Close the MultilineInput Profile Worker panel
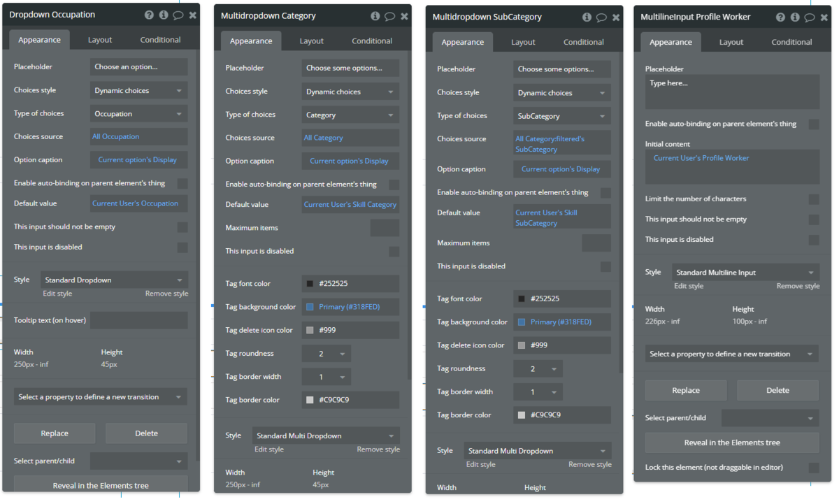Viewport: 839px width, 504px height. coord(824,17)
